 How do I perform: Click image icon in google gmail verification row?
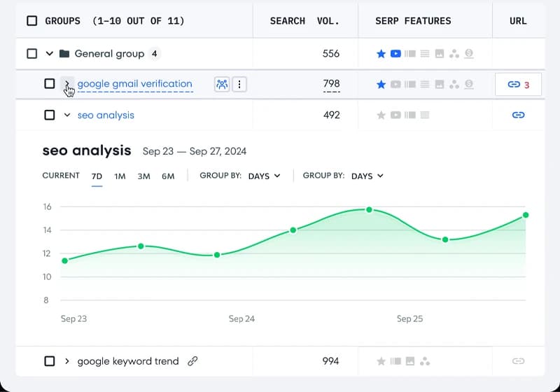[440, 84]
